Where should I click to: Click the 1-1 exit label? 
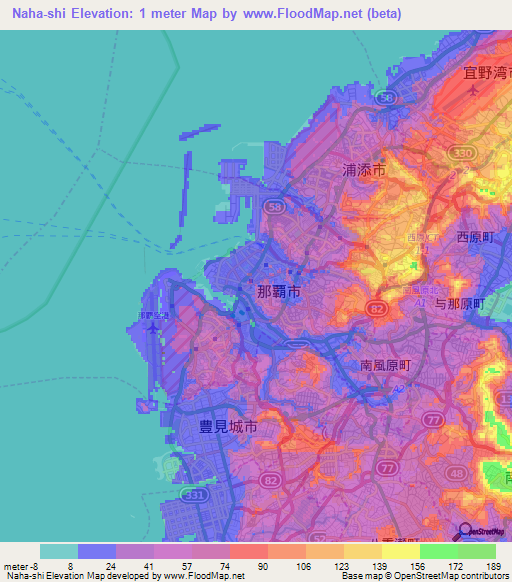(422, 251)
